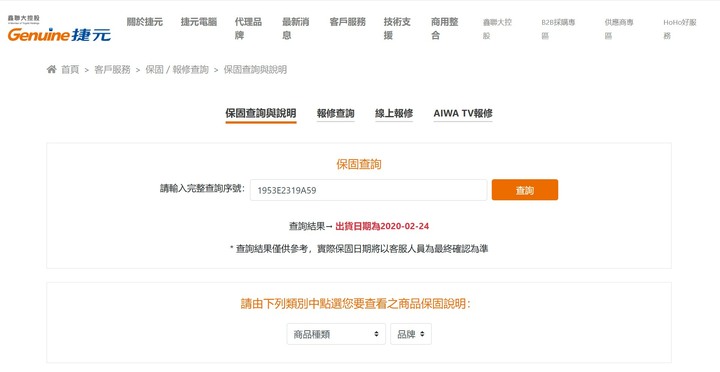This screenshot has height=372, width=720.
Task: Expand the 商品種類 dropdown
Action: pos(336,334)
